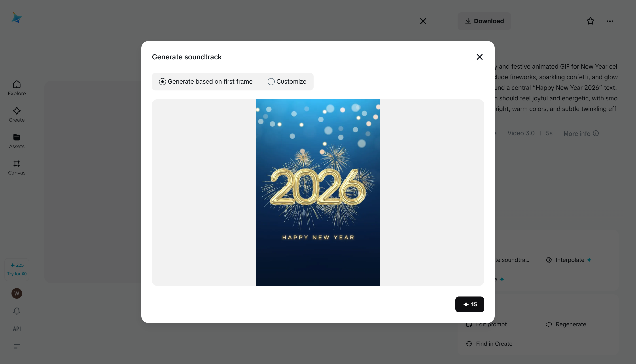The width and height of the screenshot is (636, 364).
Task: Open the API menu item
Action: [17, 329]
